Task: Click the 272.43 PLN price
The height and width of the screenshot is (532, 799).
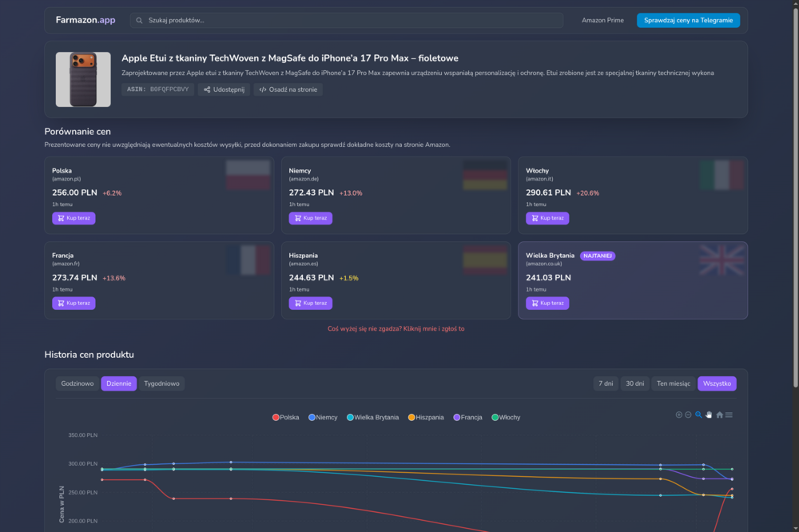Action: pos(312,193)
